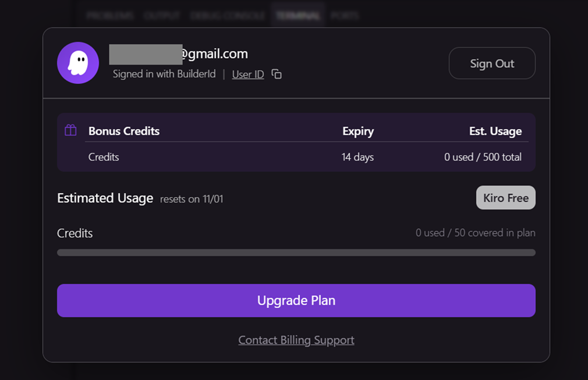Open the User ID link
588x380 pixels.
point(248,74)
